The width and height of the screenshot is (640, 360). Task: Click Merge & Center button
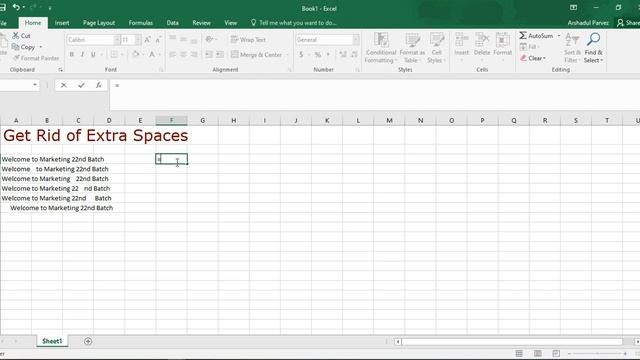(256, 54)
